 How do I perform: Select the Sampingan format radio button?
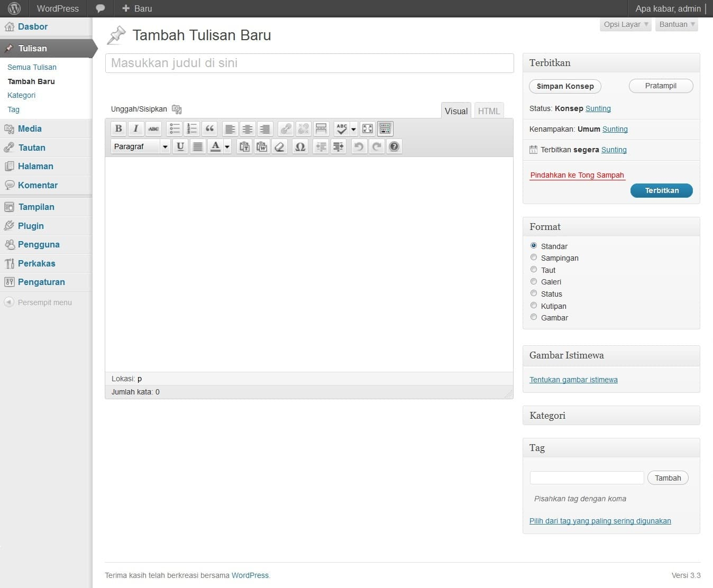pos(534,258)
